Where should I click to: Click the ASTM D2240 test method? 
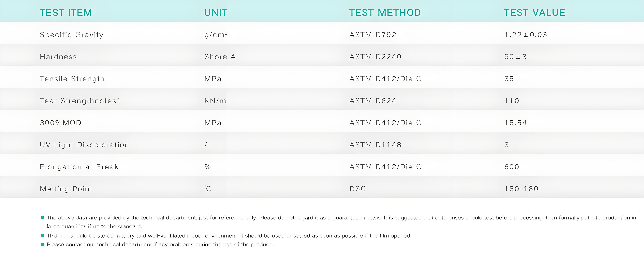pos(375,57)
